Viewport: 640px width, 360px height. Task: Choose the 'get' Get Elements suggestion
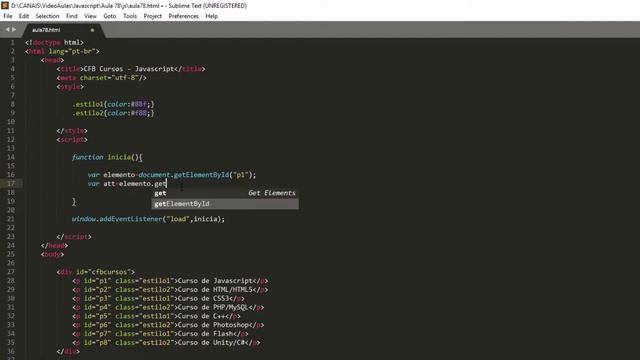[225, 193]
